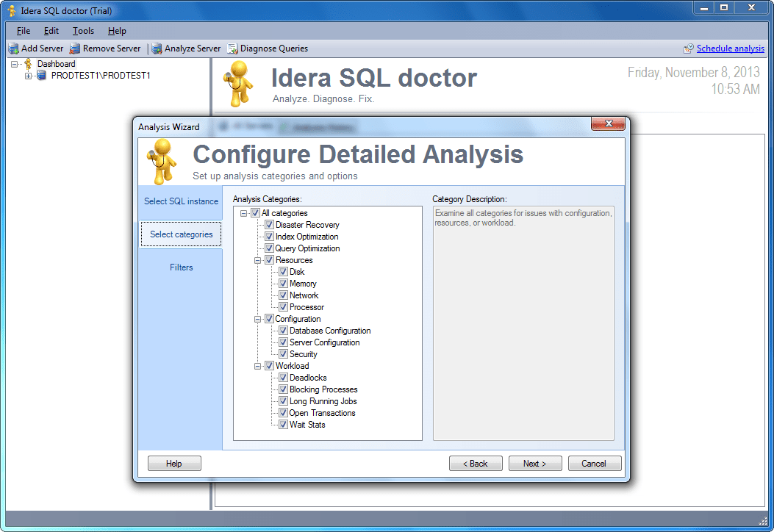Select the Analyze Server toolbar icon

155,48
